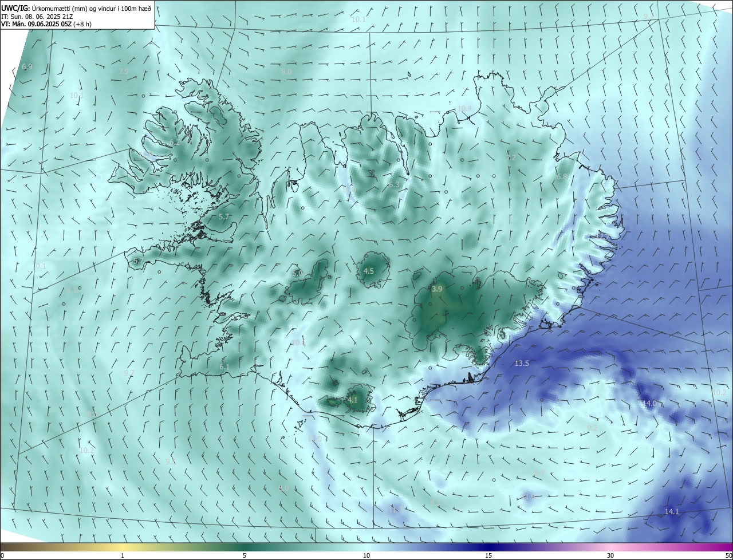Image resolution: width=733 pixels, height=560 pixels.
Task: Click the initial time line "IT: Sun. 08. 06. 2025 21Z"
Action: click(x=37, y=17)
